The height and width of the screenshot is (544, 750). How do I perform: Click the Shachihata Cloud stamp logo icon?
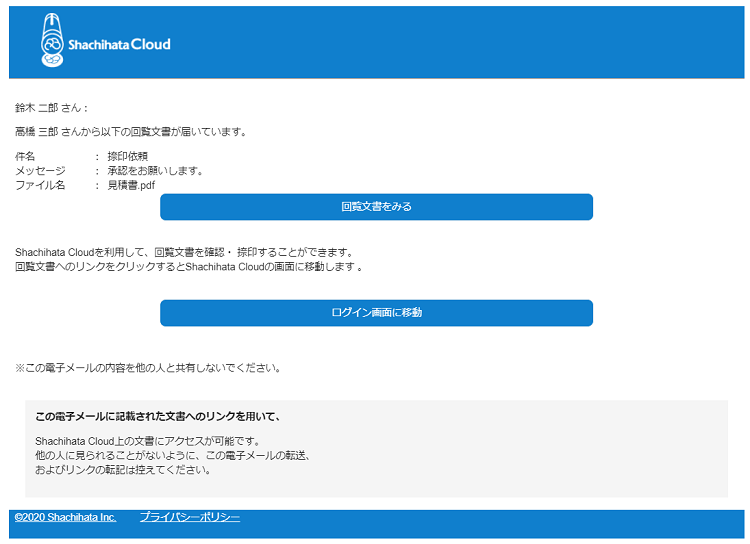(x=52, y=40)
